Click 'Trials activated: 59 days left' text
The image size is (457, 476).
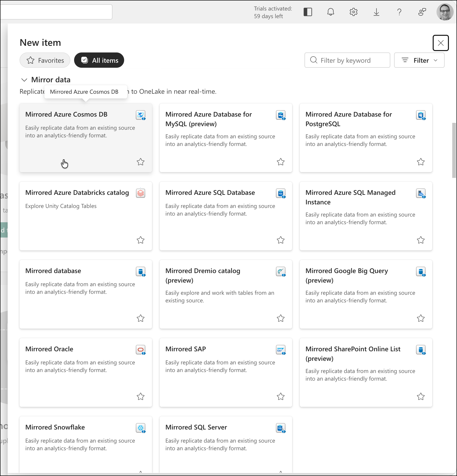point(273,12)
